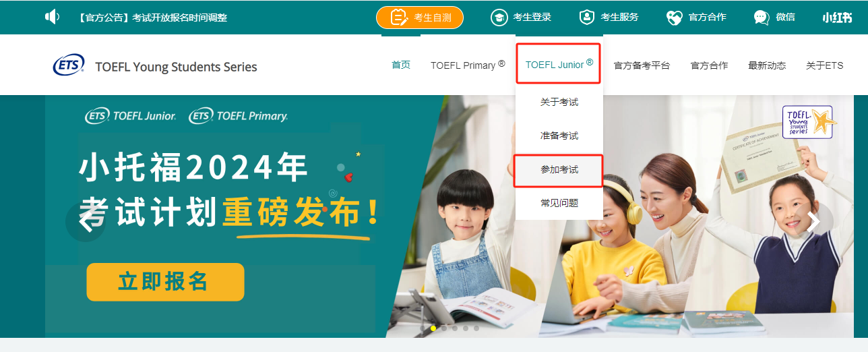Expand the TOEFL Primary menu
The height and width of the screenshot is (352, 868).
(x=468, y=65)
